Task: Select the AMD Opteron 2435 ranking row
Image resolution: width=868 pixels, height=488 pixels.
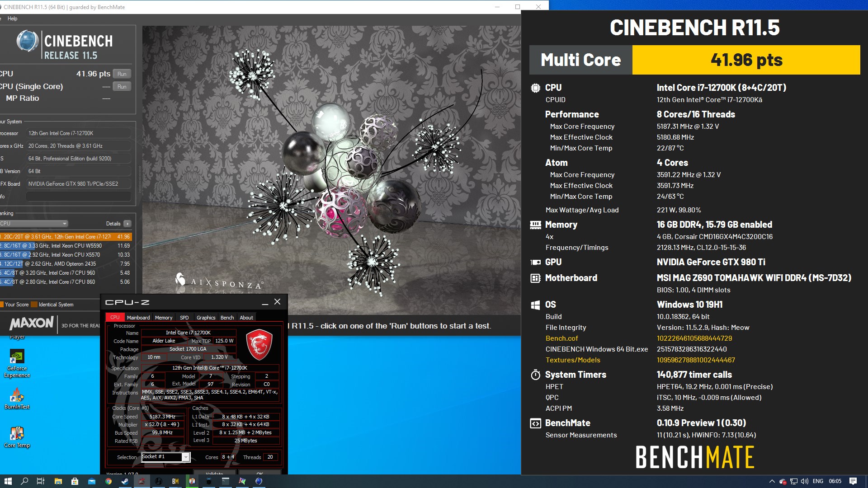Action: click(x=66, y=264)
